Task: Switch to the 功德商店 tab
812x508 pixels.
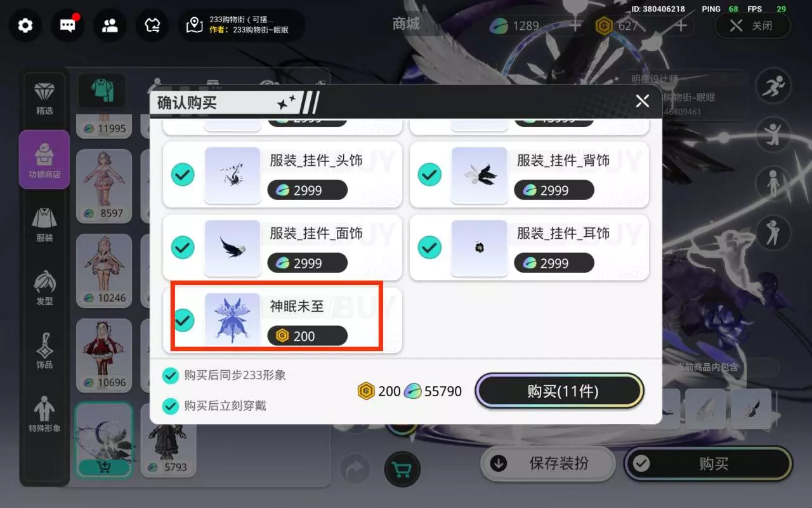Action: 44,159
